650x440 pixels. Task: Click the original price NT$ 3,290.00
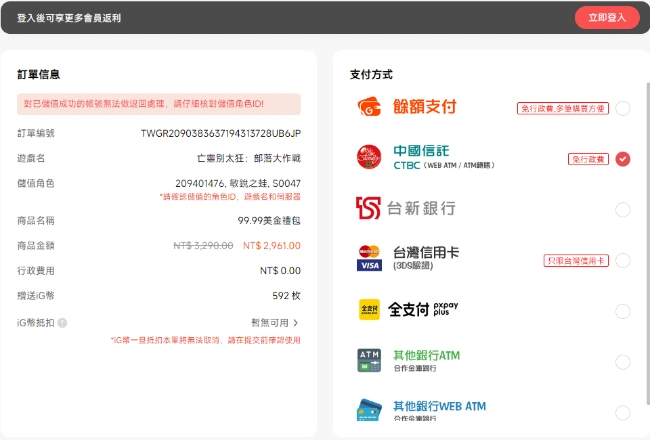(203, 246)
